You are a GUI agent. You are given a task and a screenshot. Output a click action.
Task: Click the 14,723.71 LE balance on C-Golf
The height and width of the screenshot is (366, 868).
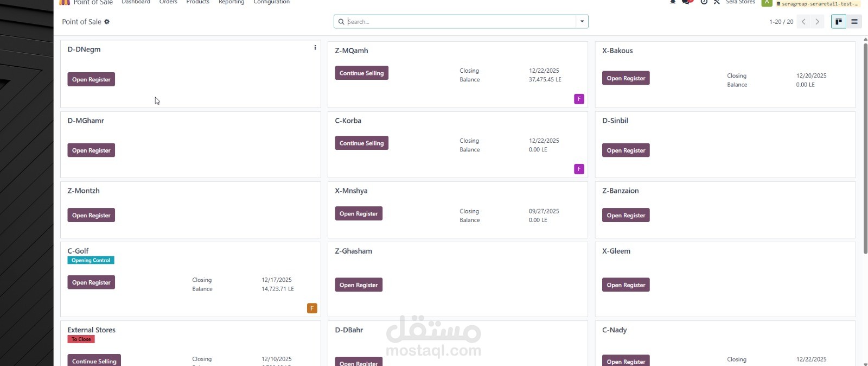(x=278, y=289)
